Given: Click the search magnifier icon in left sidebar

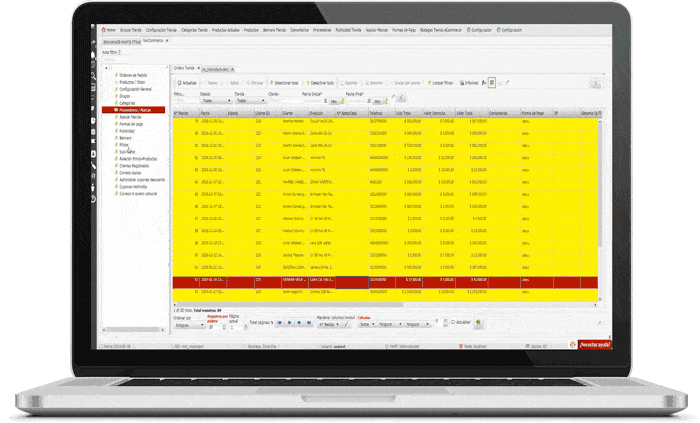Looking at the screenshot, I should point(93,75).
